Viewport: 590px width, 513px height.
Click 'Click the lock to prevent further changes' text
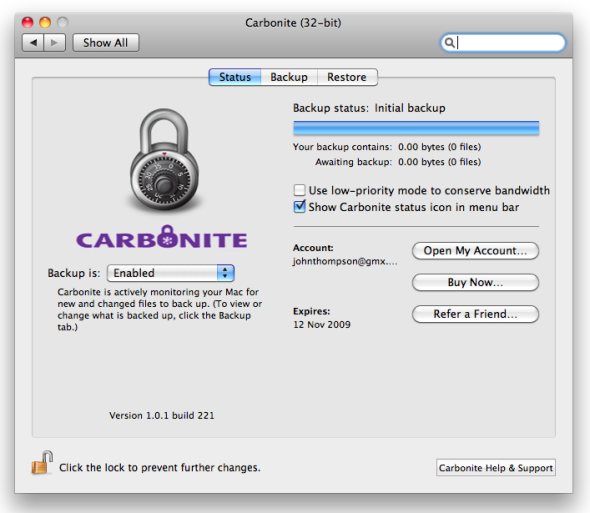160,467
